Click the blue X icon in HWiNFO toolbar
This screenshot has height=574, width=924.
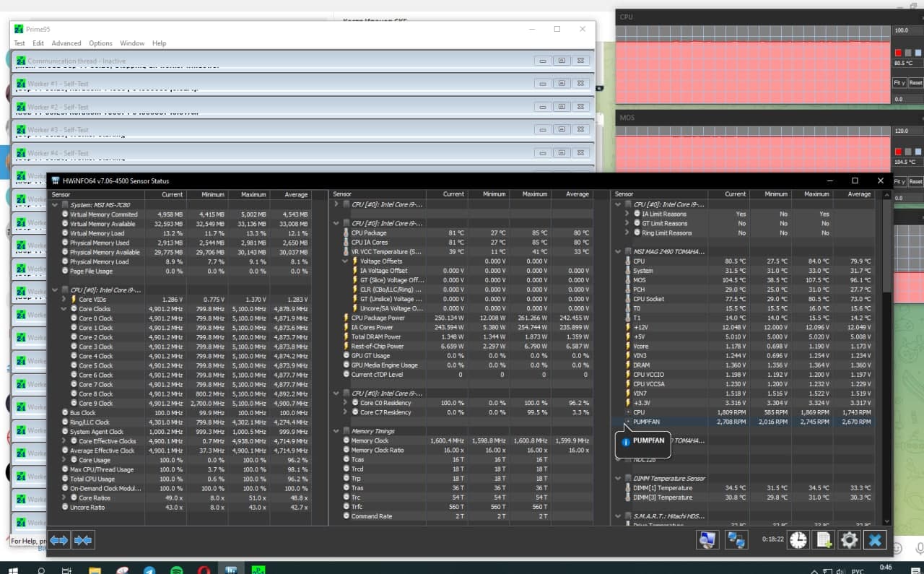(x=874, y=539)
